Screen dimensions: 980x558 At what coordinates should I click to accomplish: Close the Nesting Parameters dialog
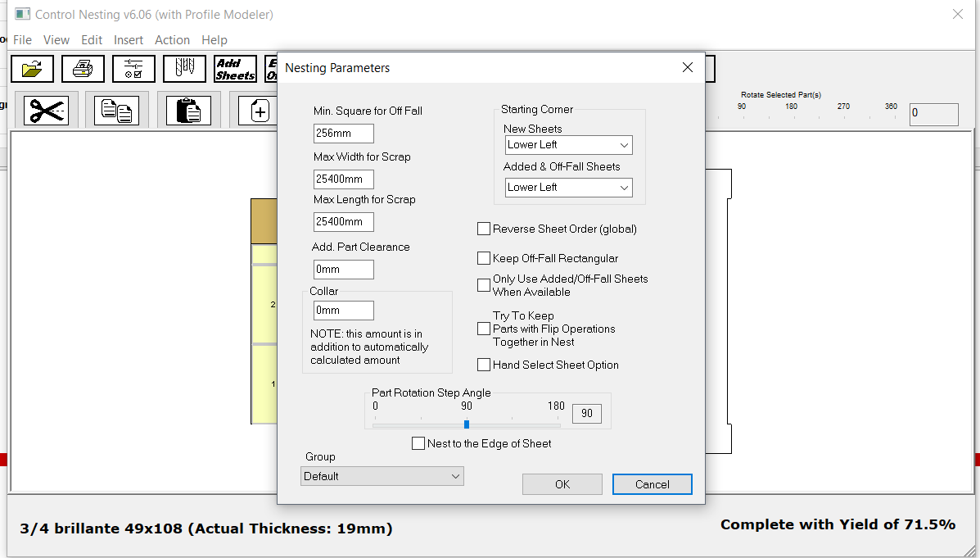pyautogui.click(x=688, y=67)
